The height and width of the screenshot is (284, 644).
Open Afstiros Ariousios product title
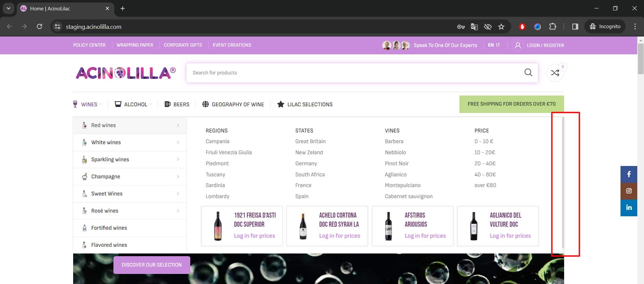click(416, 220)
